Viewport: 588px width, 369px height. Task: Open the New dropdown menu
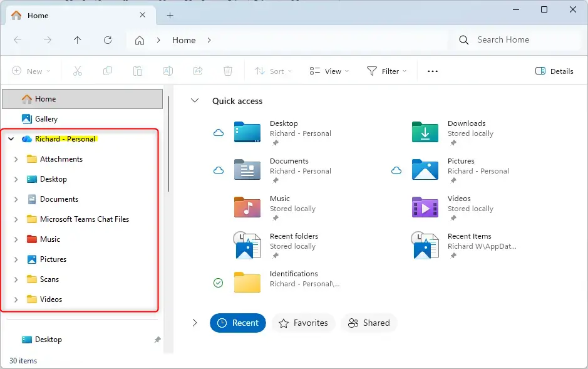pos(31,71)
